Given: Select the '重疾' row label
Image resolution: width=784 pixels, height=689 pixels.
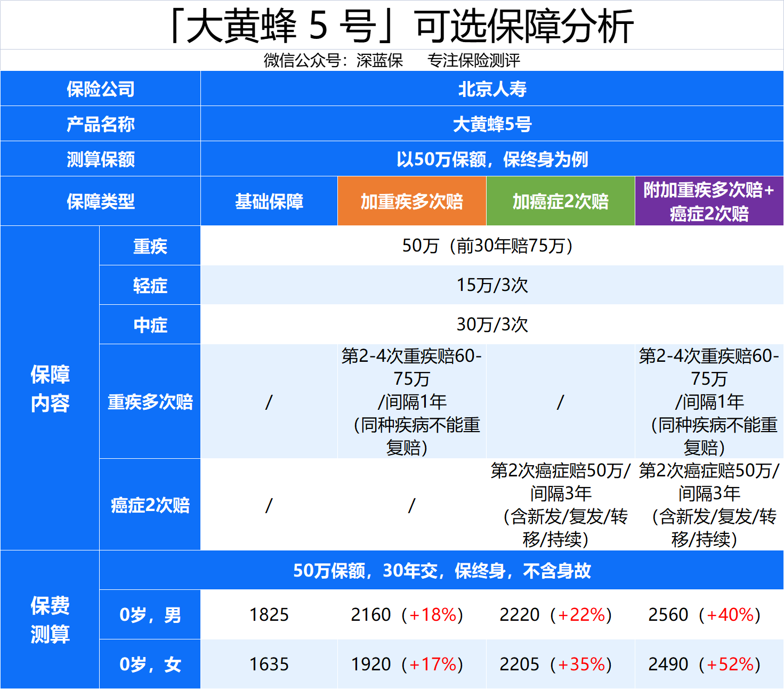Looking at the screenshot, I should (x=150, y=246).
